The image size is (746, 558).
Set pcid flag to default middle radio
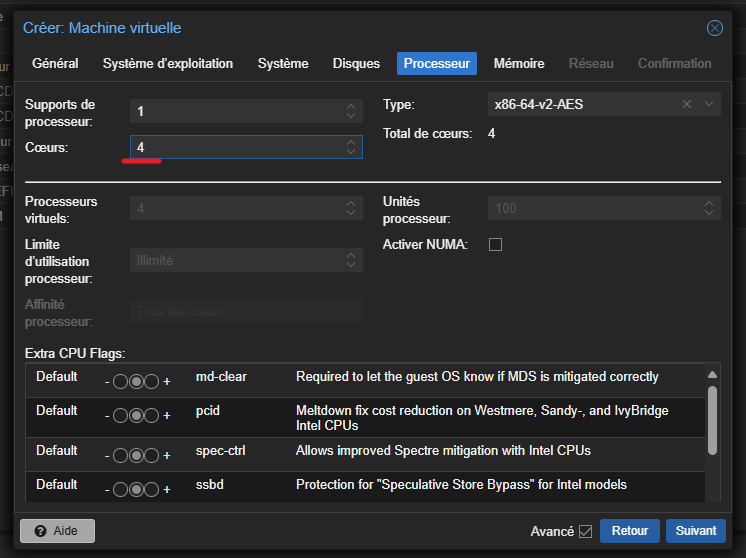tap(136, 416)
